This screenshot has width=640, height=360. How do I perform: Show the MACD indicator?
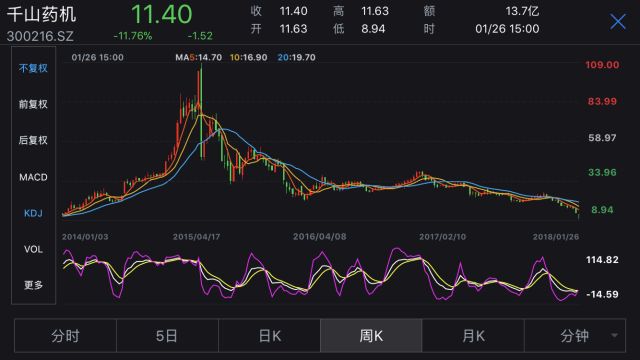[x=33, y=177]
